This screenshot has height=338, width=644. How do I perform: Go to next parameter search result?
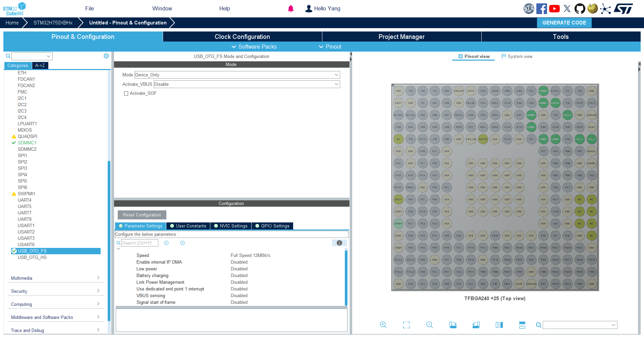[182, 243]
